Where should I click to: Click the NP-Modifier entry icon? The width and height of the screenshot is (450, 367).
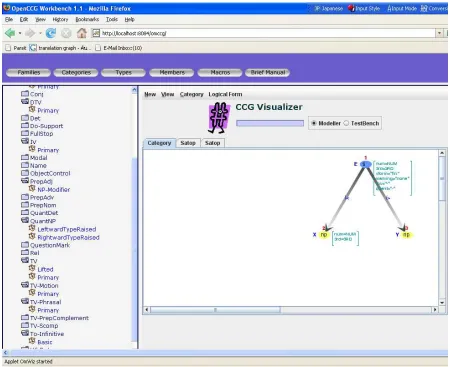pyautogui.click(x=32, y=189)
